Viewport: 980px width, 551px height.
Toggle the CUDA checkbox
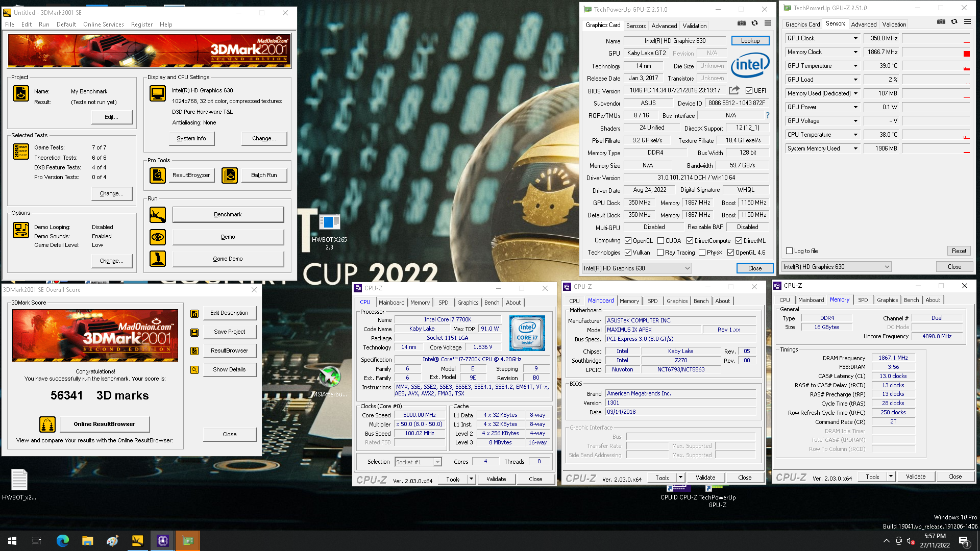click(x=660, y=241)
